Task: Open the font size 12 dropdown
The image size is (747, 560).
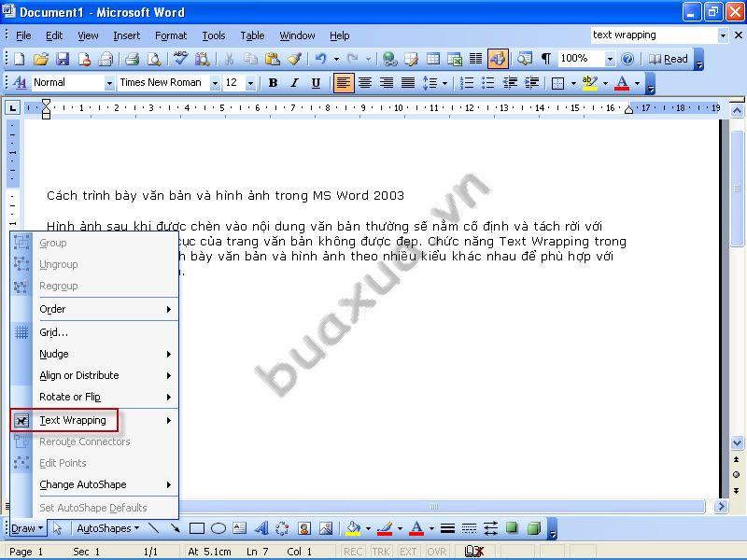Action: [x=250, y=83]
